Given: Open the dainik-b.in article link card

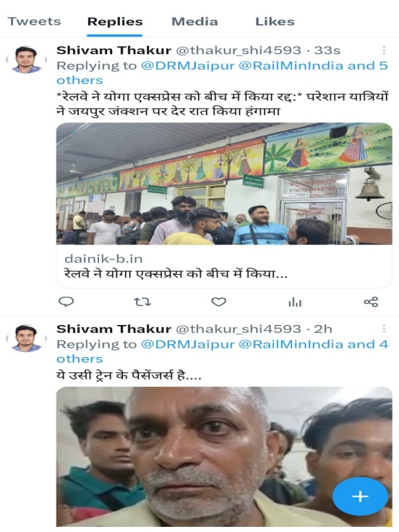Looking at the screenshot, I should [x=224, y=266].
